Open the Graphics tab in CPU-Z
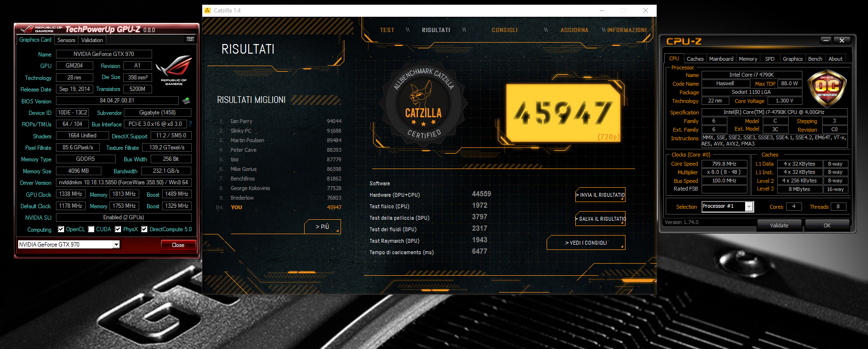 (x=792, y=59)
